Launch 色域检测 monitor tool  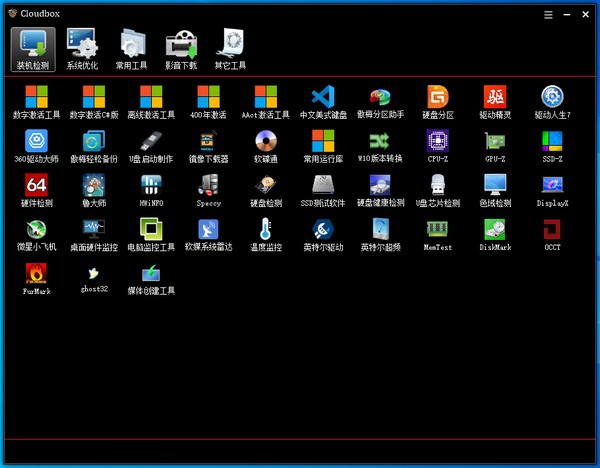pyautogui.click(x=495, y=191)
